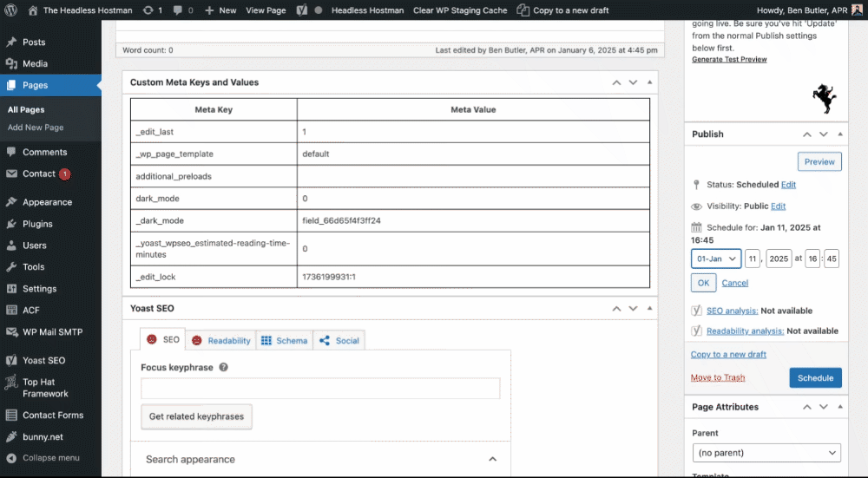Click the WordPress logo in admin bar
Image resolution: width=868 pixels, height=478 pixels.
tap(11, 10)
